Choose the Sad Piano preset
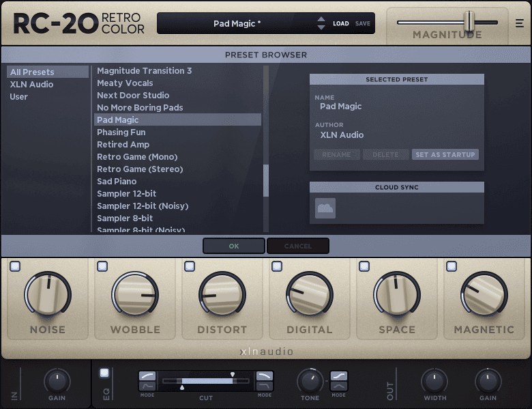The image size is (532, 409). pyautogui.click(x=177, y=181)
